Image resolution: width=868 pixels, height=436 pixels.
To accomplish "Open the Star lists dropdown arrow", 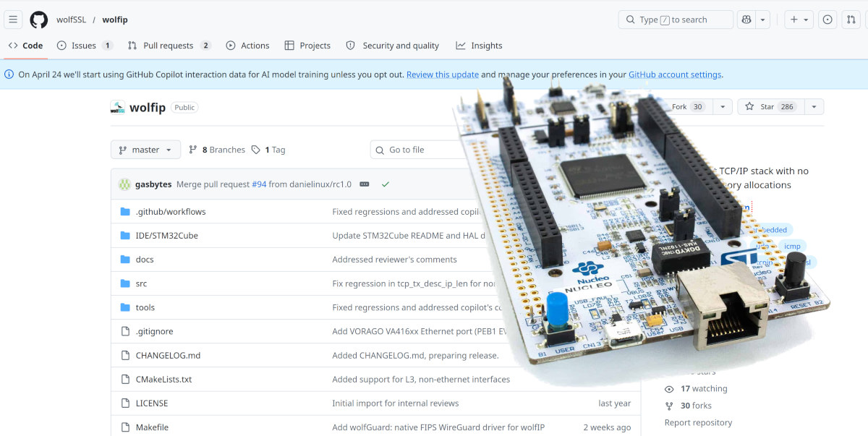I will click(814, 107).
